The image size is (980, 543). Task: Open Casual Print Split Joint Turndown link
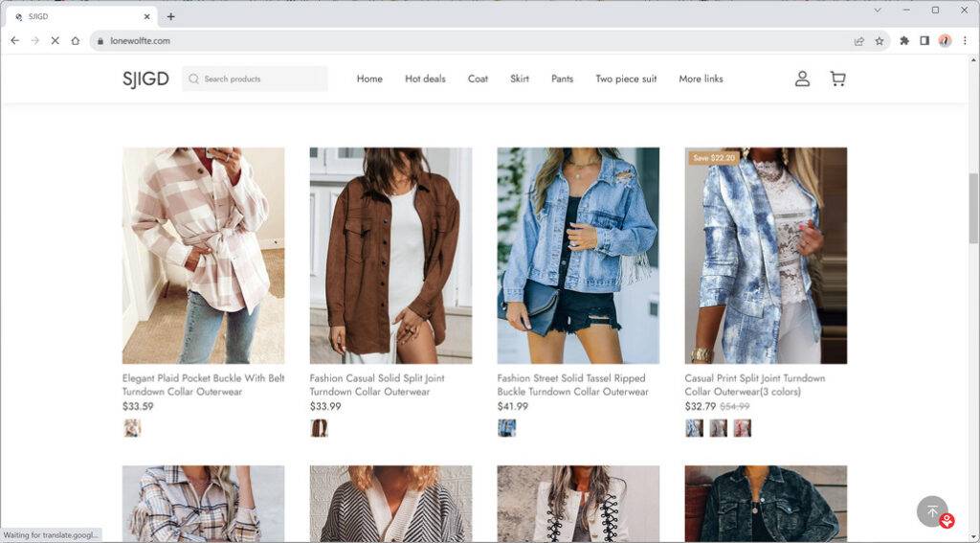pyautogui.click(x=754, y=385)
